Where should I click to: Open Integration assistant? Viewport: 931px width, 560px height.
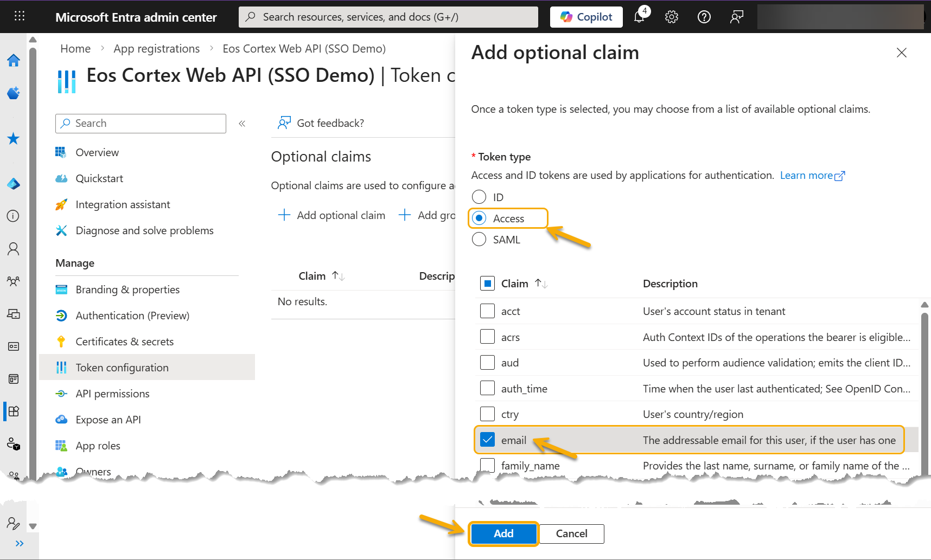coord(123,204)
